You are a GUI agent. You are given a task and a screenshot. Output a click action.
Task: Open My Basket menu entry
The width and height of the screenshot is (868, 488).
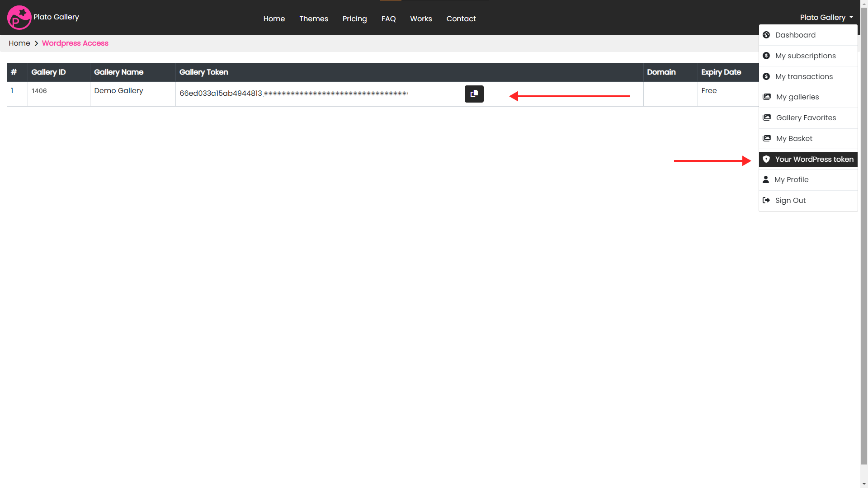[x=808, y=138]
